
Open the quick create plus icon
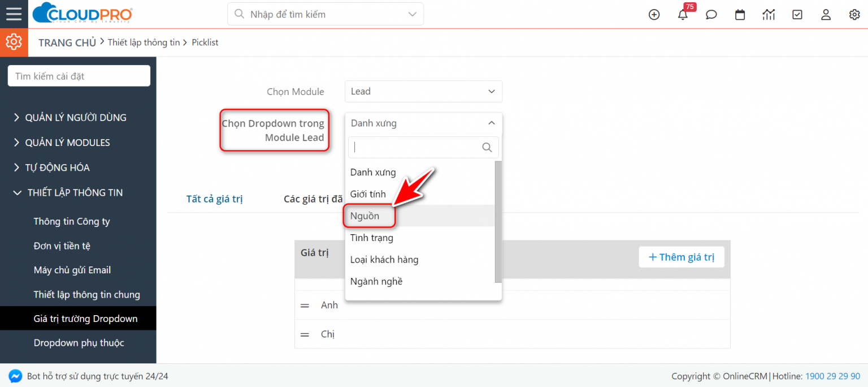[x=654, y=15]
